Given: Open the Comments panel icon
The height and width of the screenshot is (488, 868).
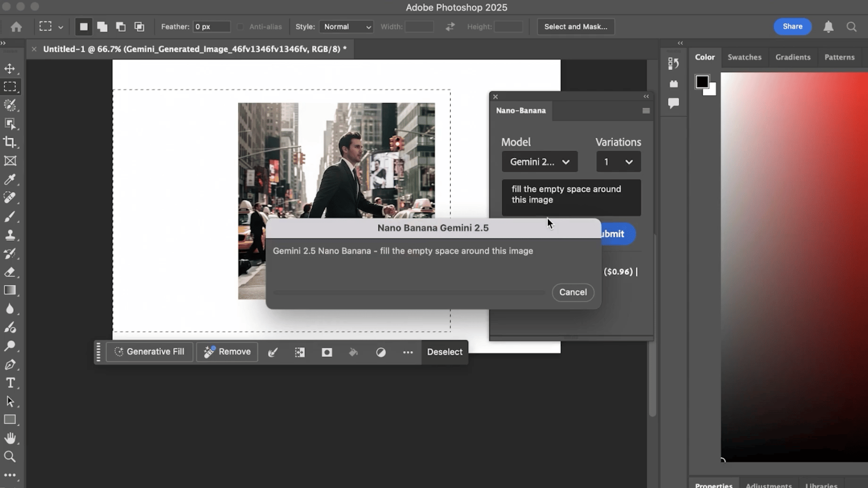Looking at the screenshot, I should pyautogui.click(x=674, y=103).
